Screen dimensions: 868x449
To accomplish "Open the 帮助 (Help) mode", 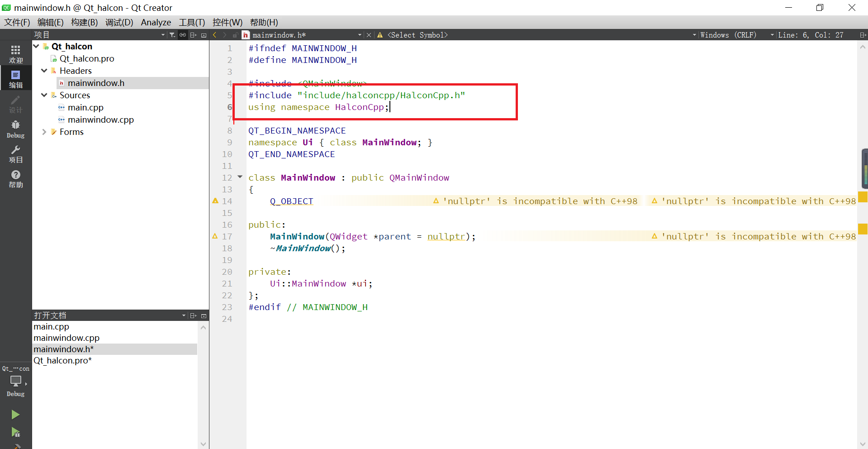I will tap(15, 178).
